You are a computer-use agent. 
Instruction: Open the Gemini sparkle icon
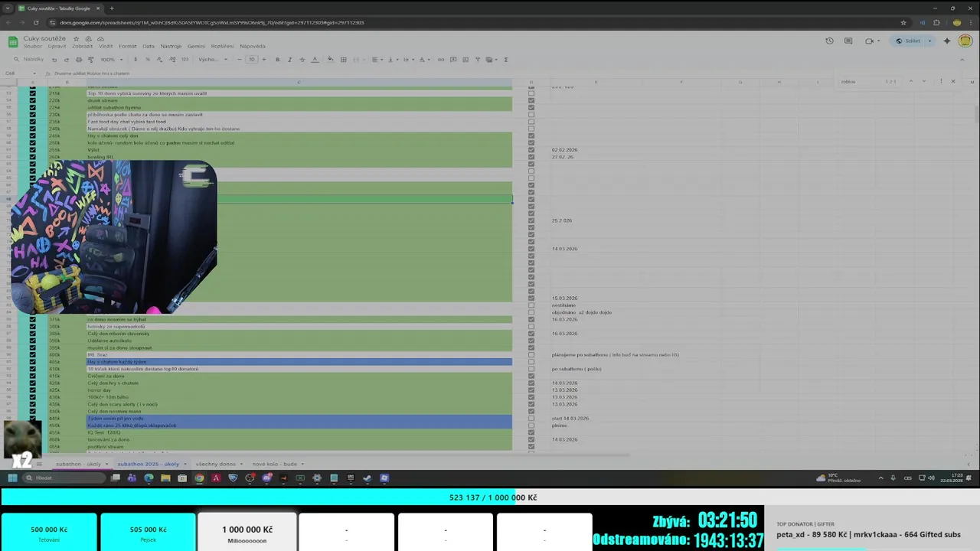tap(947, 41)
